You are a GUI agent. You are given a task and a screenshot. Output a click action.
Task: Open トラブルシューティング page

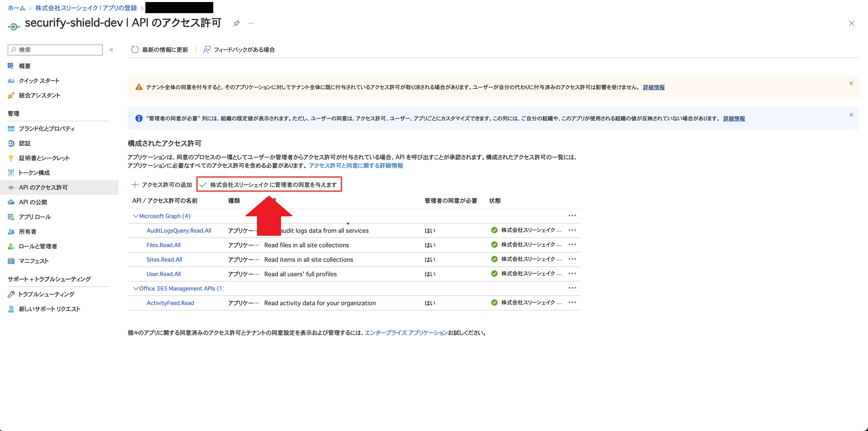41,294
